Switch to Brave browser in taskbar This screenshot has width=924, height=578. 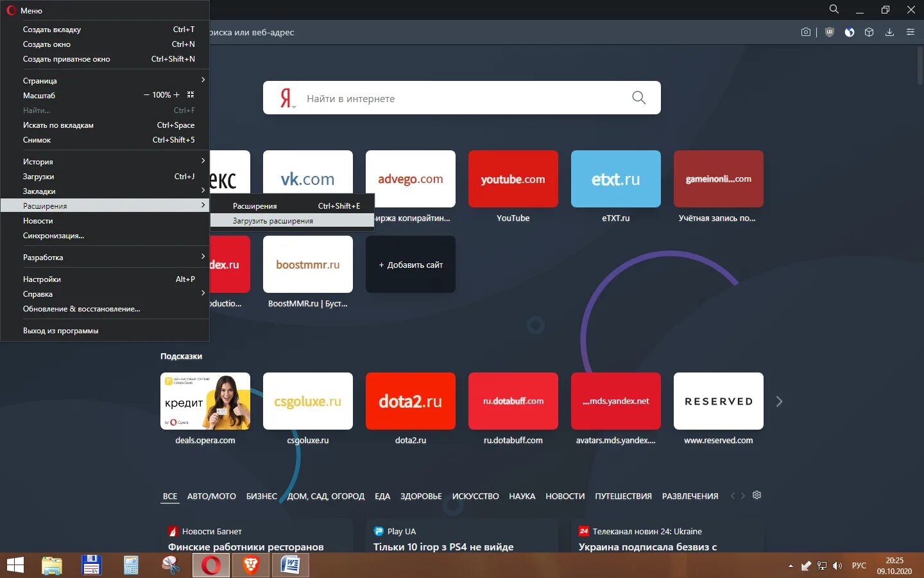[x=251, y=565]
